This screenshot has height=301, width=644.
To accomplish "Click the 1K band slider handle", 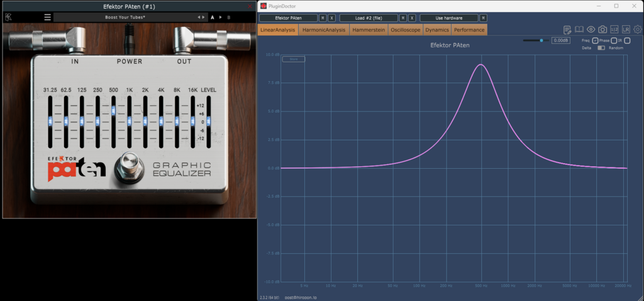I will [130, 121].
